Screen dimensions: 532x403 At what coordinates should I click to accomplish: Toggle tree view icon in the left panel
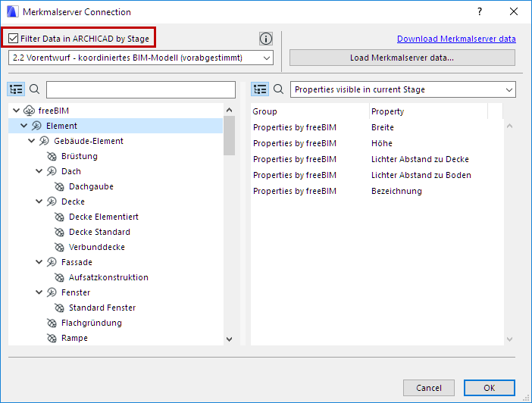pos(16,89)
